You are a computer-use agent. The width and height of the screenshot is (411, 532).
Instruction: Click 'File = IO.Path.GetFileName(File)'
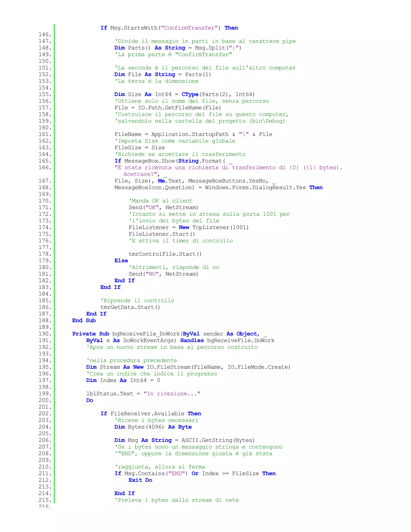pyautogui.click(x=168, y=108)
